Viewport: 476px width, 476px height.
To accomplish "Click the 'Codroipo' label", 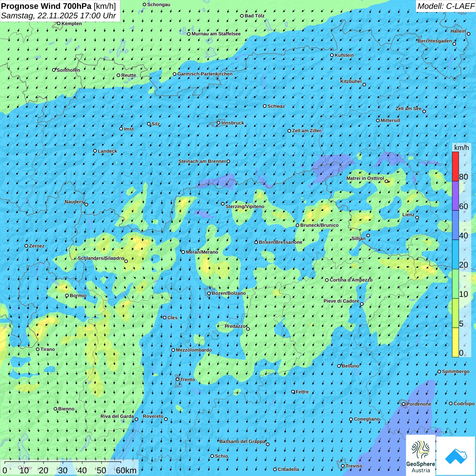I will [x=464, y=404].
